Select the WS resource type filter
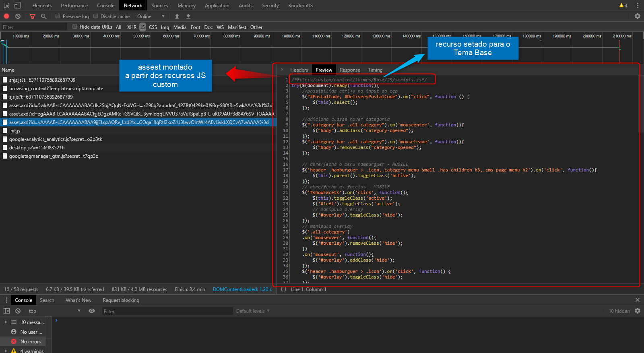 point(220,27)
